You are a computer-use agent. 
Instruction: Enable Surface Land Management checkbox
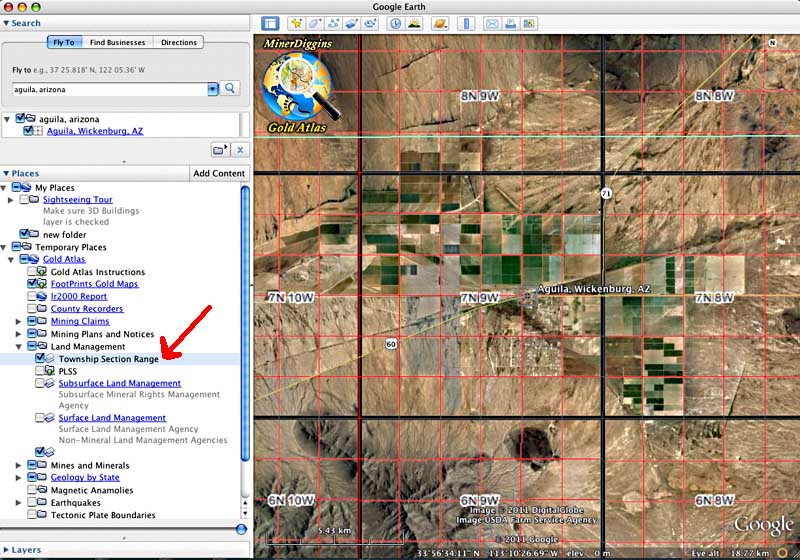(40, 417)
